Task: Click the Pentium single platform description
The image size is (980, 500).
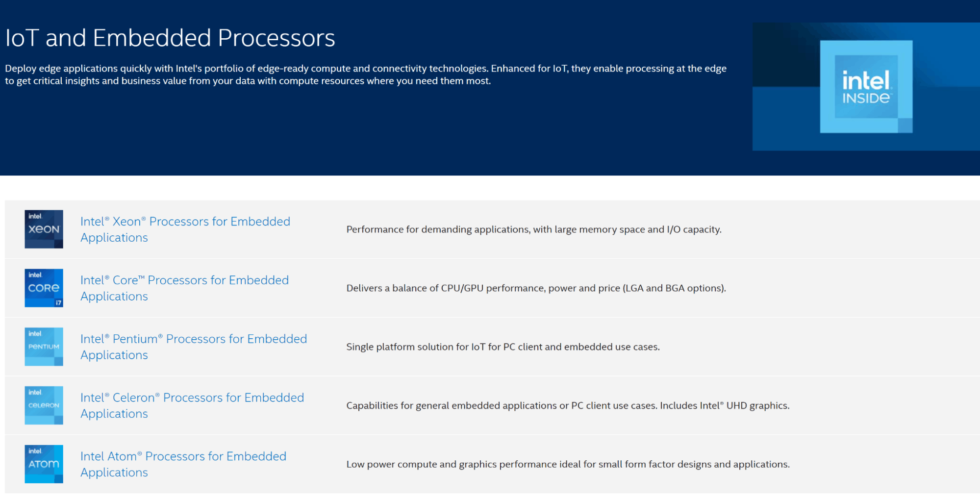Action: 503,347
